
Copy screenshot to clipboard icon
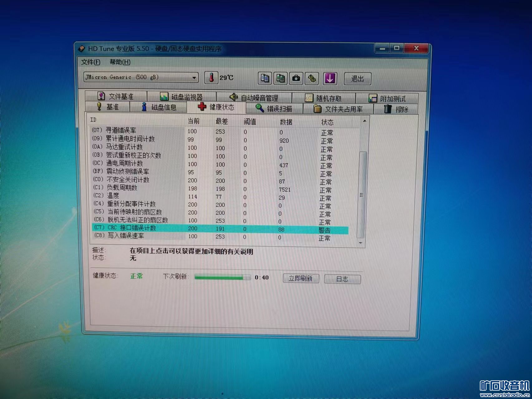click(280, 78)
